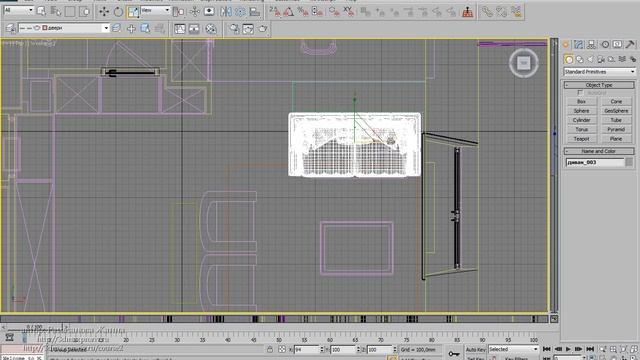Click the Box primitive button
Image resolution: width=640 pixels, height=360 pixels.
point(581,101)
